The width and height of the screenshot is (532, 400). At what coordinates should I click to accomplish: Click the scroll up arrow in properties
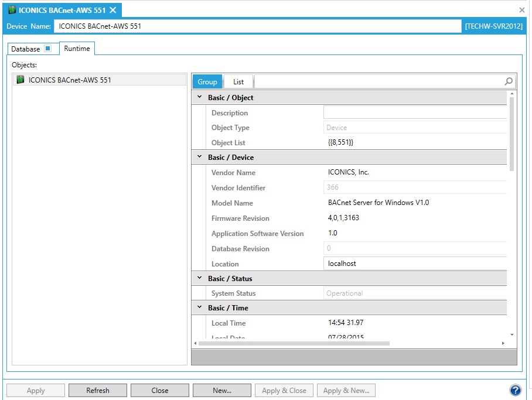tap(511, 93)
